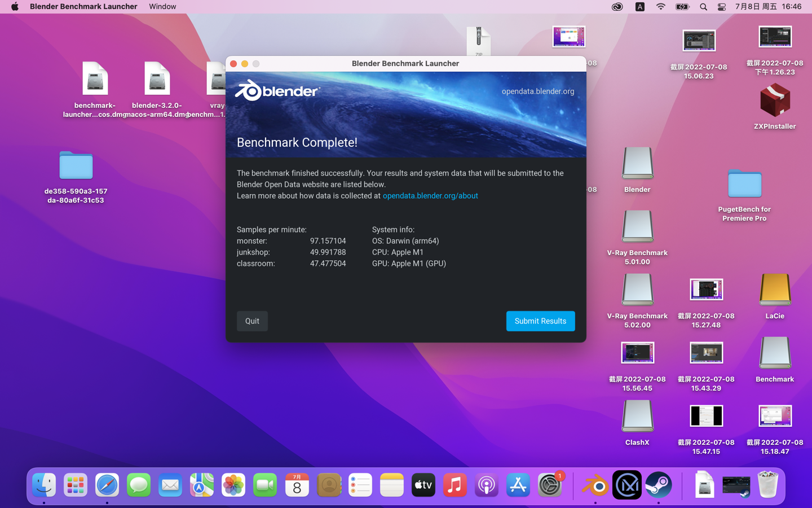Select V-Ray Benchmark 5.01.00 volume
Image resolution: width=812 pixels, height=508 pixels.
(637, 227)
